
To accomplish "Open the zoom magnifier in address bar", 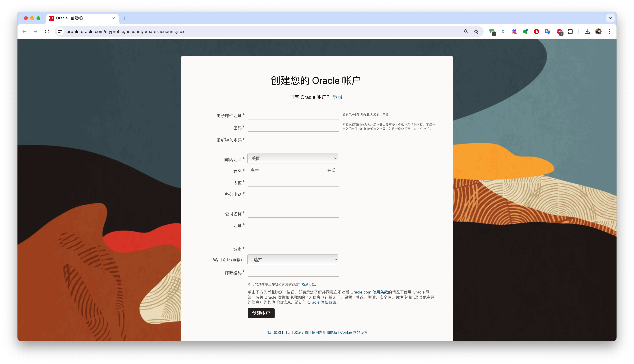I will tap(466, 32).
